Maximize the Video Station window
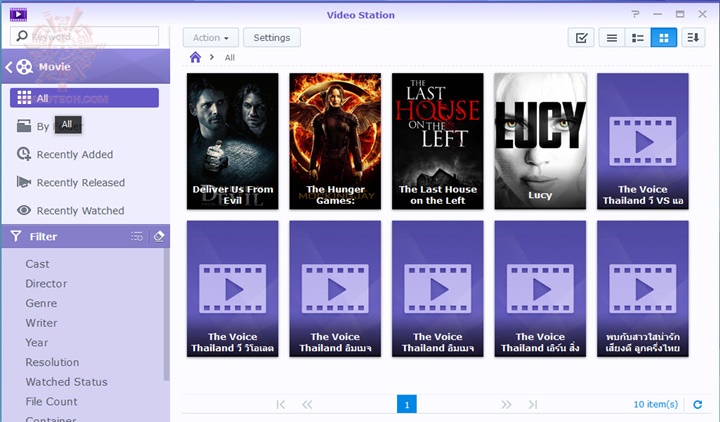Image resolution: width=720 pixels, height=422 pixels. point(680,14)
